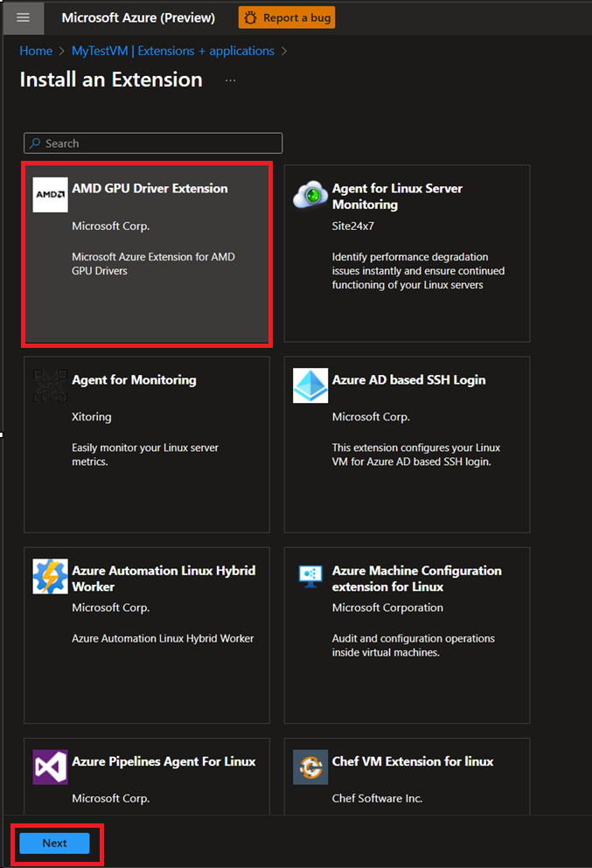
Task: Select Azure Machine Configuration extension for Linux title
Action: click(x=417, y=579)
